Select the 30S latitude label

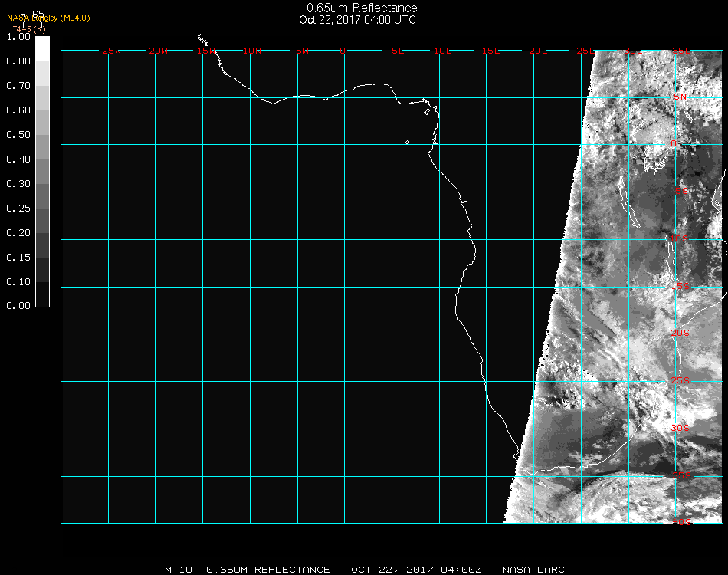tap(680, 428)
